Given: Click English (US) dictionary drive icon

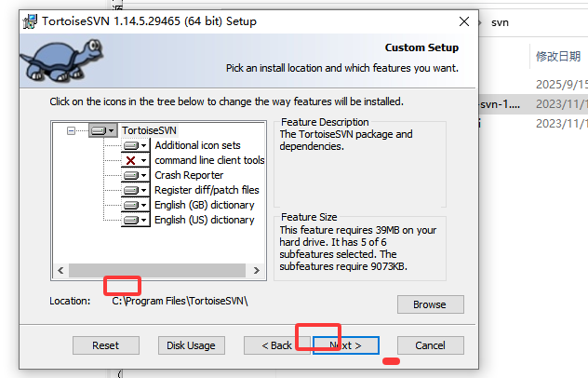Looking at the screenshot, I should [x=131, y=220].
